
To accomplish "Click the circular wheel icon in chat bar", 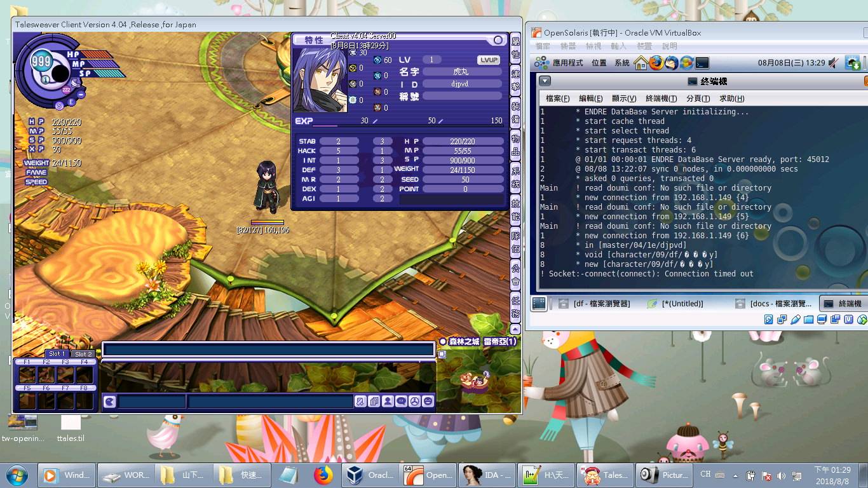I will tap(414, 402).
